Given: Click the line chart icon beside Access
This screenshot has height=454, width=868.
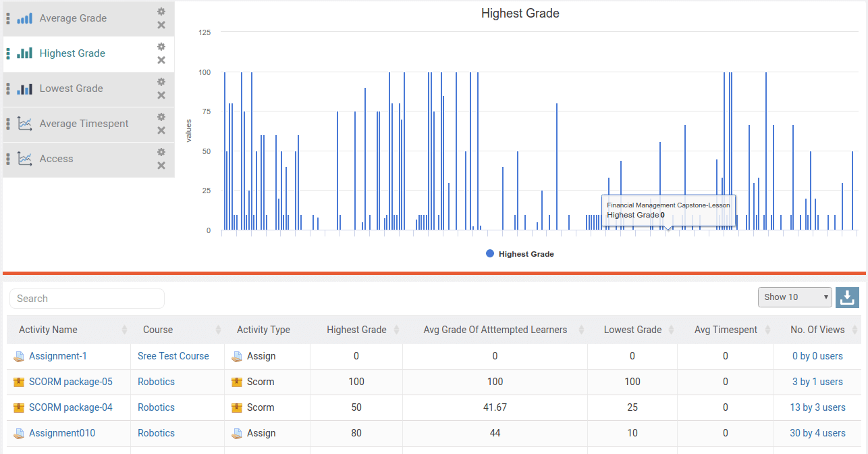Looking at the screenshot, I should [x=25, y=158].
